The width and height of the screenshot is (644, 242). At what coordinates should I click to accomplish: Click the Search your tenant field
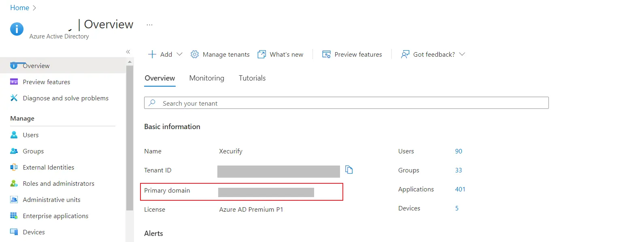click(x=346, y=103)
